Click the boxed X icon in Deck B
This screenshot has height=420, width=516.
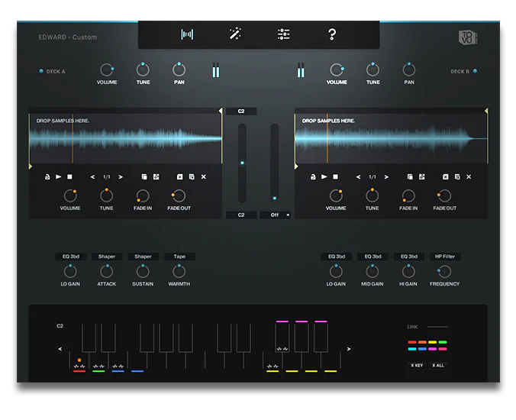[445, 176]
